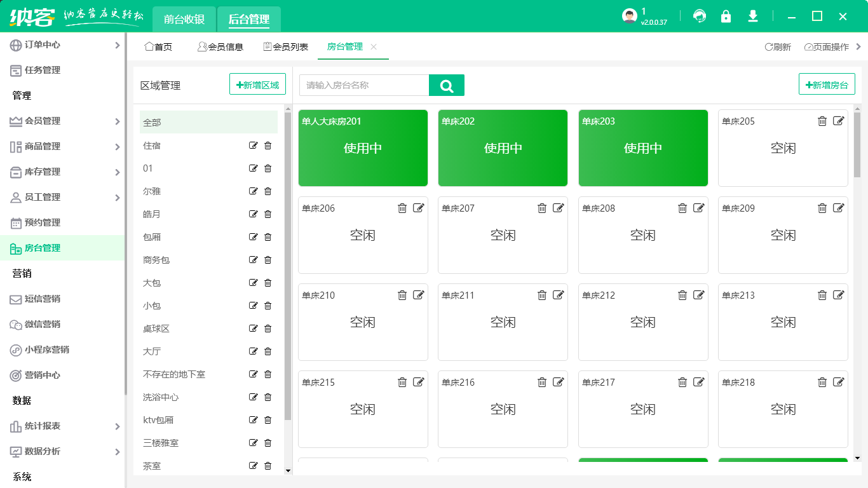The height and width of the screenshot is (488, 868).
Task: Click the customer service headset icon
Action: coord(700,16)
